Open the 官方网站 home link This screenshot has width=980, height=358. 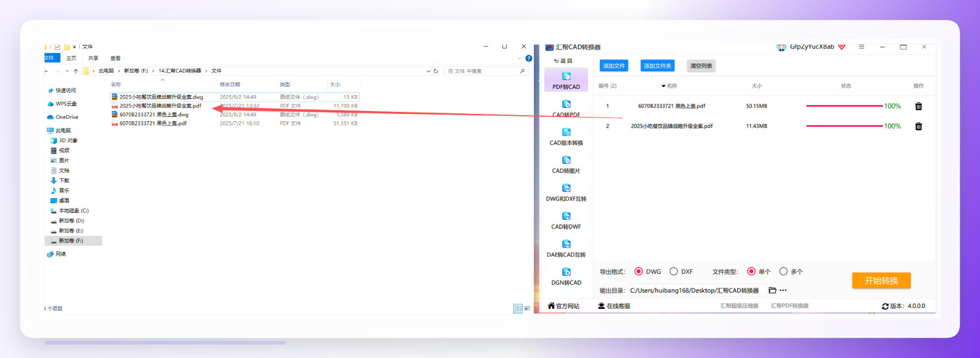[x=563, y=306]
